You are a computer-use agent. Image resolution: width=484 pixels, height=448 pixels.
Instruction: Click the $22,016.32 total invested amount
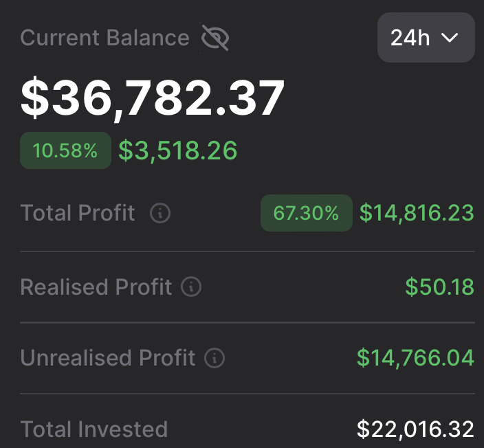click(x=415, y=429)
